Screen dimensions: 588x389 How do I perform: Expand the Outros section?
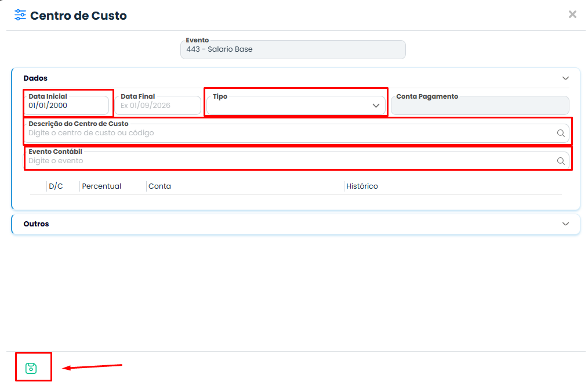tap(565, 224)
